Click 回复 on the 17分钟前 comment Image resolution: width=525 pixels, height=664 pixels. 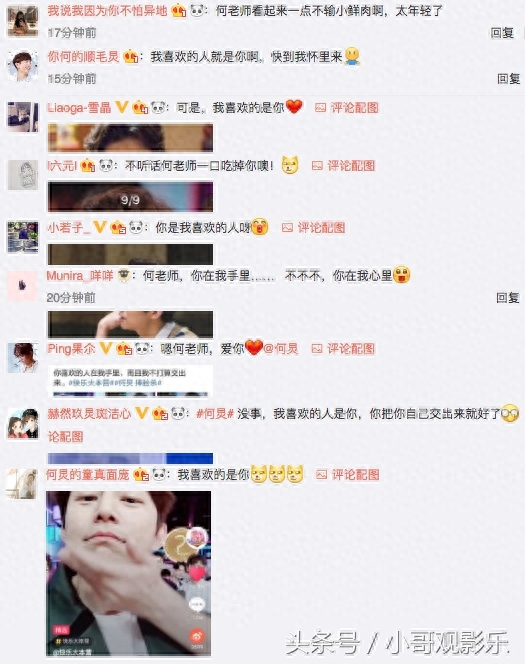coord(502,33)
